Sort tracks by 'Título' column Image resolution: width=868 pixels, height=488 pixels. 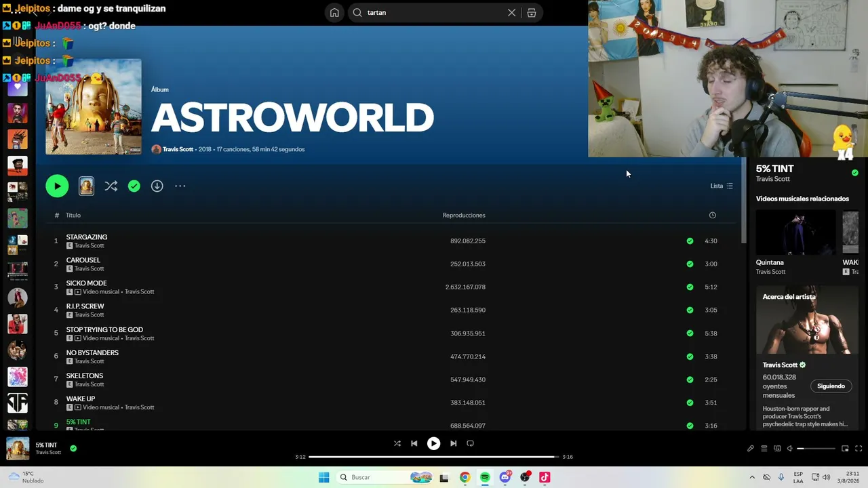tap(73, 216)
